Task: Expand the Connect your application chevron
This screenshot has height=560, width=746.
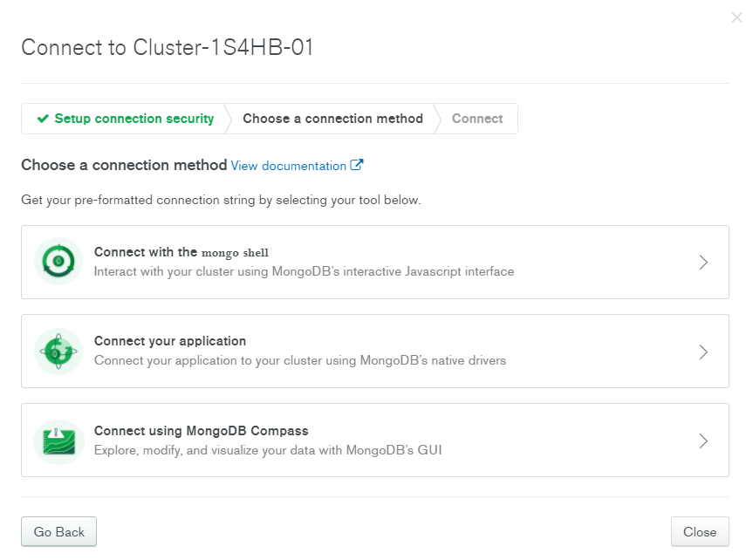Action: click(x=703, y=352)
